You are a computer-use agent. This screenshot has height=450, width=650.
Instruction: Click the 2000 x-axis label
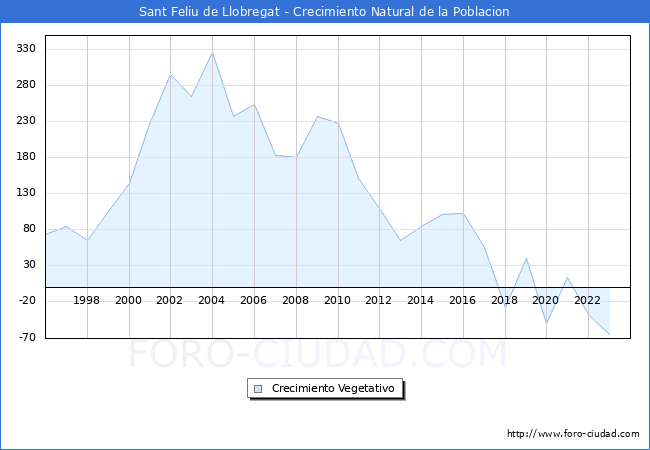(x=128, y=300)
